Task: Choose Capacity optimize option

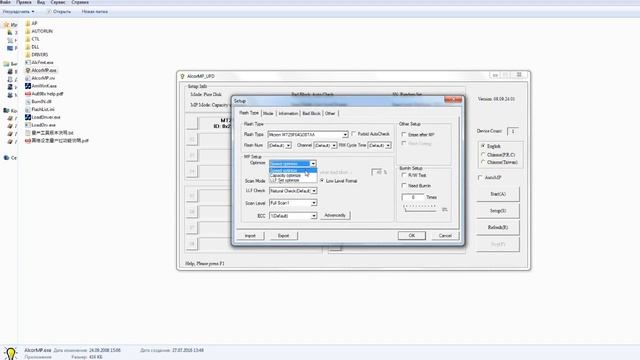Action: (293, 176)
